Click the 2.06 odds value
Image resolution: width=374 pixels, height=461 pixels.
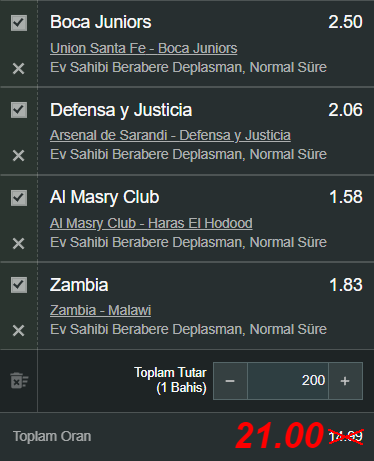click(x=345, y=110)
